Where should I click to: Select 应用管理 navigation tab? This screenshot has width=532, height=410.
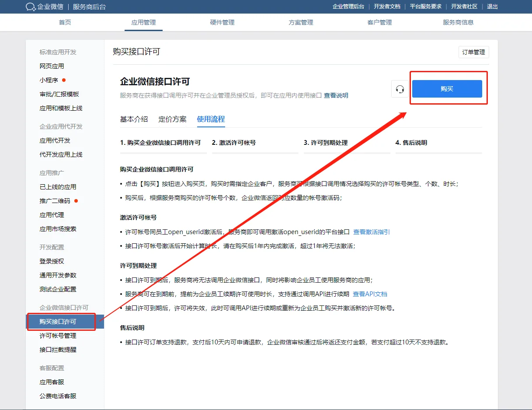pos(143,22)
